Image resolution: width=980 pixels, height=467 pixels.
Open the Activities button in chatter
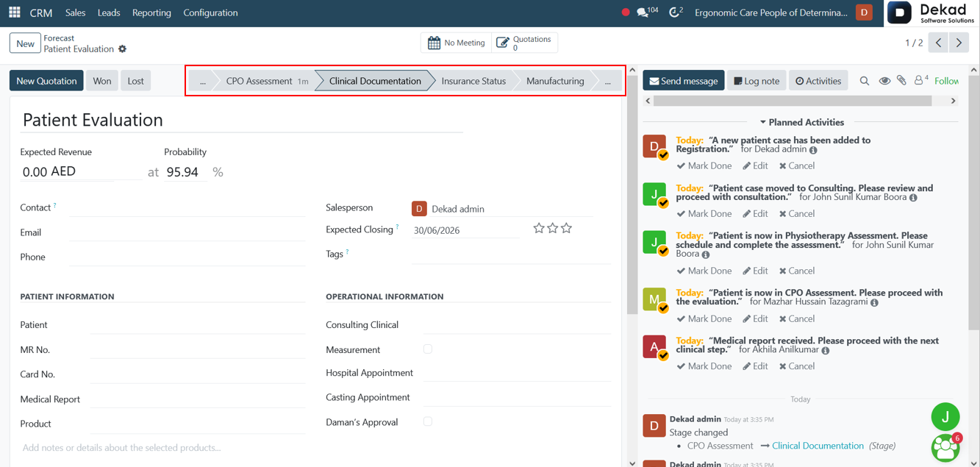(x=818, y=81)
